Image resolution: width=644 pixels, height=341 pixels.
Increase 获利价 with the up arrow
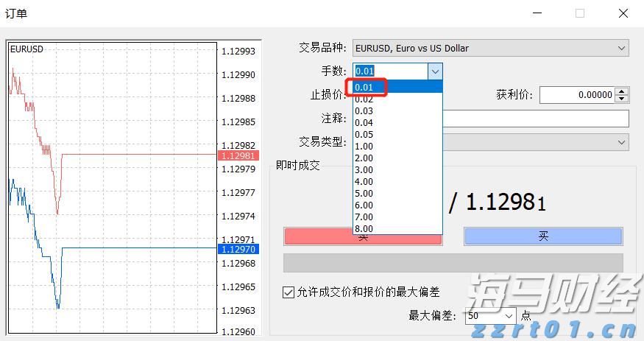[622, 91]
